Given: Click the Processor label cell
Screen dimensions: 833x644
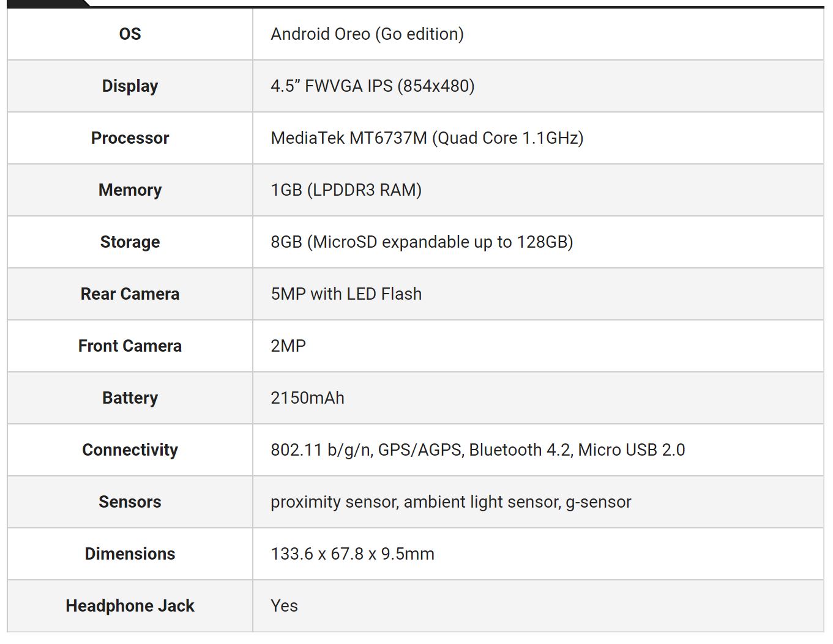Looking at the screenshot, I should click(130, 138).
